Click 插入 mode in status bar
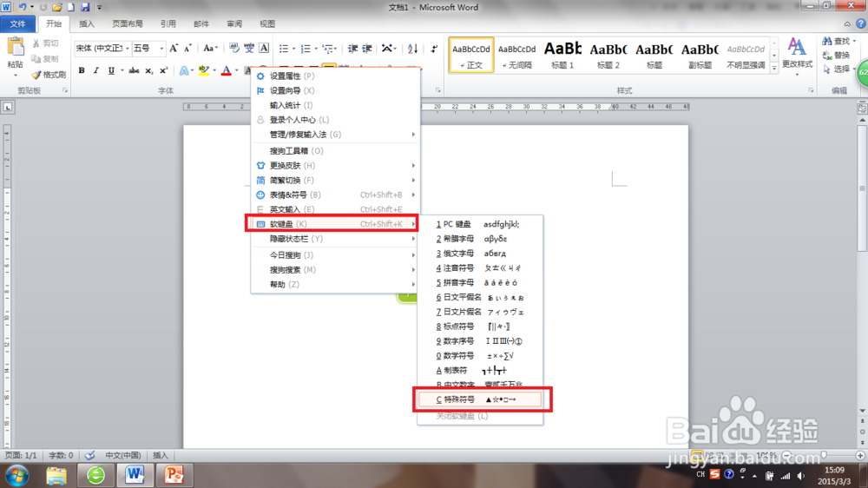Screen dimensions: 868x488 coord(161,455)
